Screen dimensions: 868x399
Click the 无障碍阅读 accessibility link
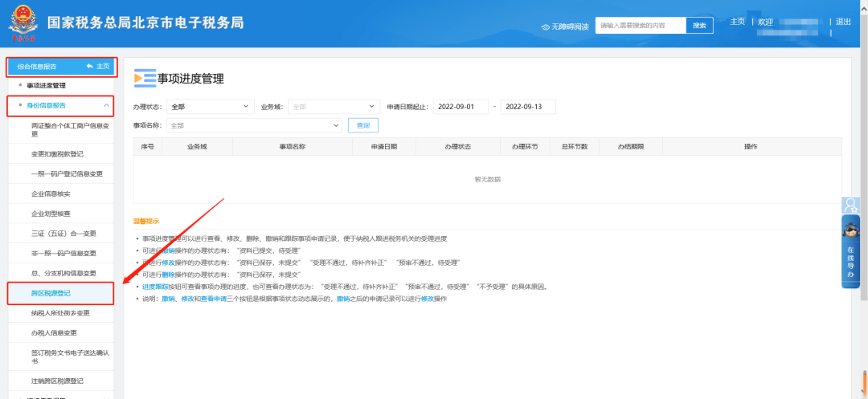570,26
